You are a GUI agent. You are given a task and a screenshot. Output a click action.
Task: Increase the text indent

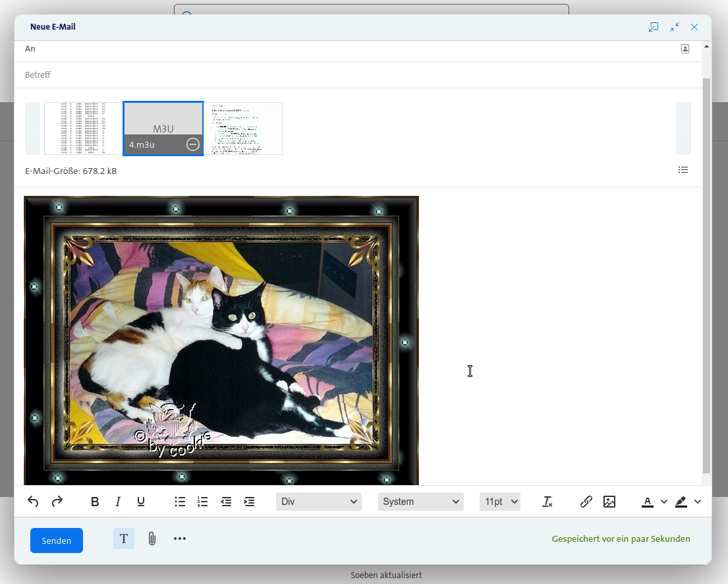249,502
